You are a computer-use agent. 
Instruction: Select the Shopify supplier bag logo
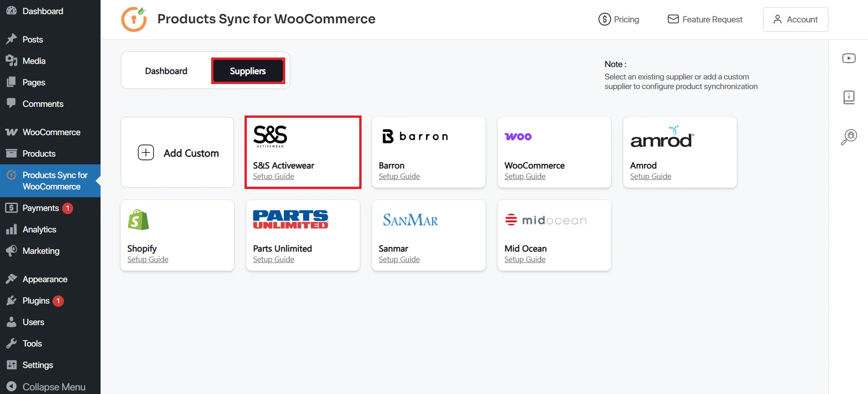138,220
